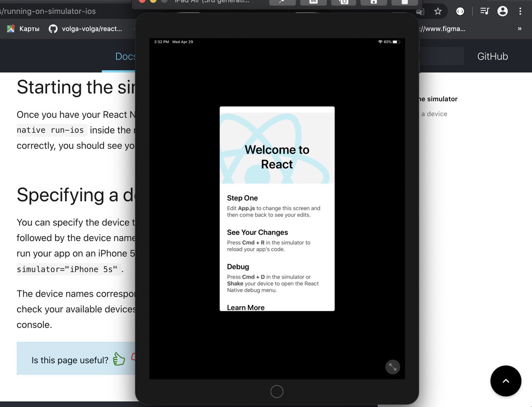Select the 'See Your Changes' heading
The width and height of the screenshot is (532, 407).
point(257,232)
